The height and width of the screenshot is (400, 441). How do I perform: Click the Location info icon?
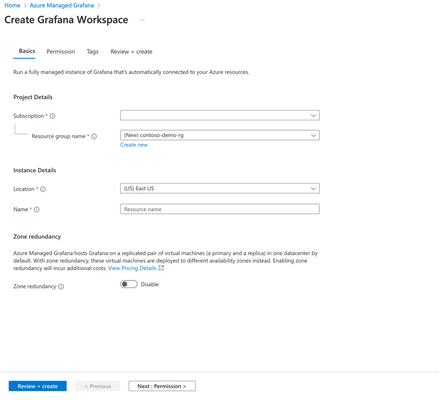43,189
